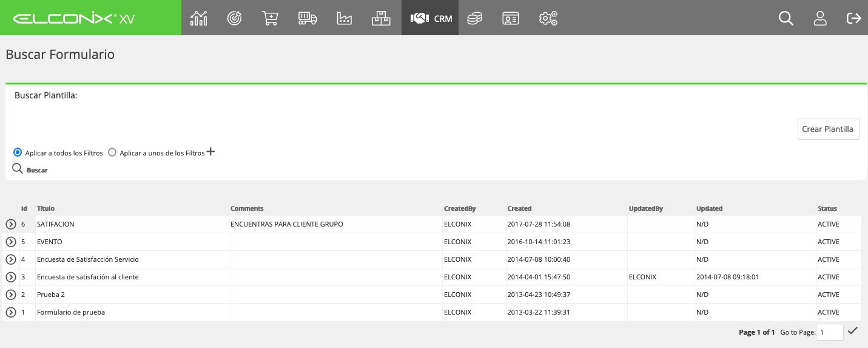Screen dimensions: 868x348
Task: Select 'Aplicar a todos los Filtros' radio
Action: tap(18, 152)
